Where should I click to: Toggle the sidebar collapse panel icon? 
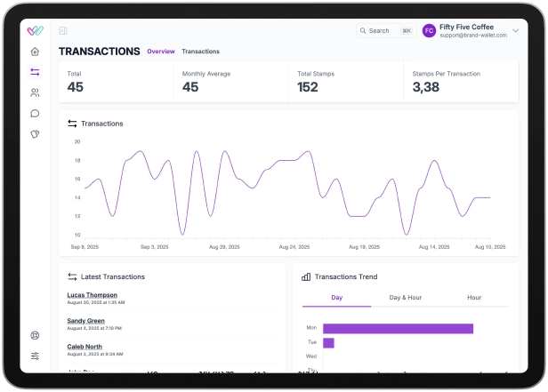(63, 31)
